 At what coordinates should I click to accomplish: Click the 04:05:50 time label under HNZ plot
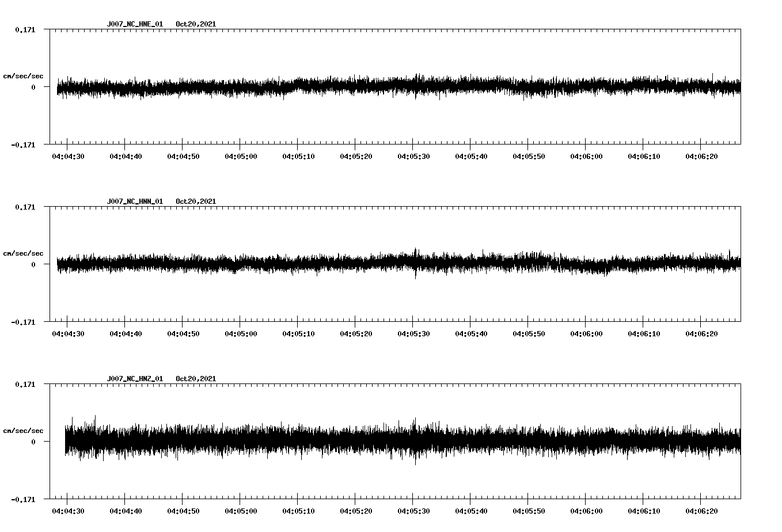coord(529,511)
